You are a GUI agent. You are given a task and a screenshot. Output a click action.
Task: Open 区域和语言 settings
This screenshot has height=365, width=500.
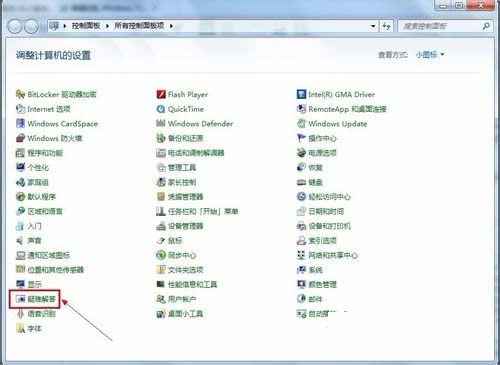click(x=39, y=211)
